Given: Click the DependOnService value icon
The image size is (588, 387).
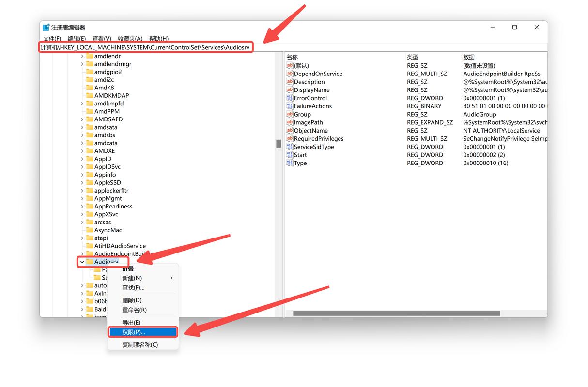Looking at the screenshot, I should point(290,74).
